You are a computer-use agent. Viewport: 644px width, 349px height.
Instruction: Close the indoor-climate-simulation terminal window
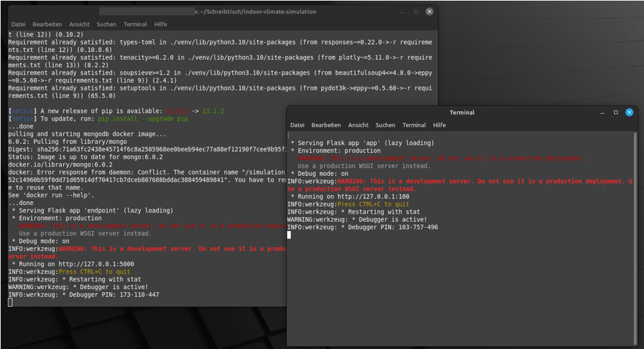click(x=428, y=12)
